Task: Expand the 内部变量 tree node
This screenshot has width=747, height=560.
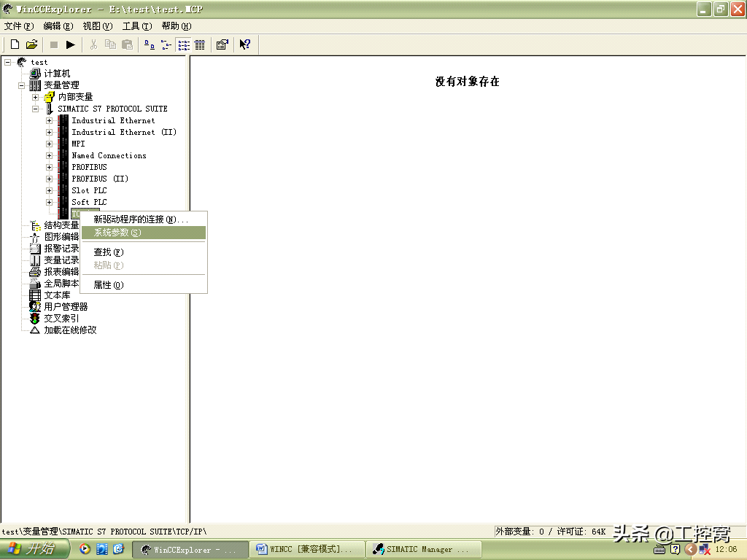Action: click(x=35, y=97)
